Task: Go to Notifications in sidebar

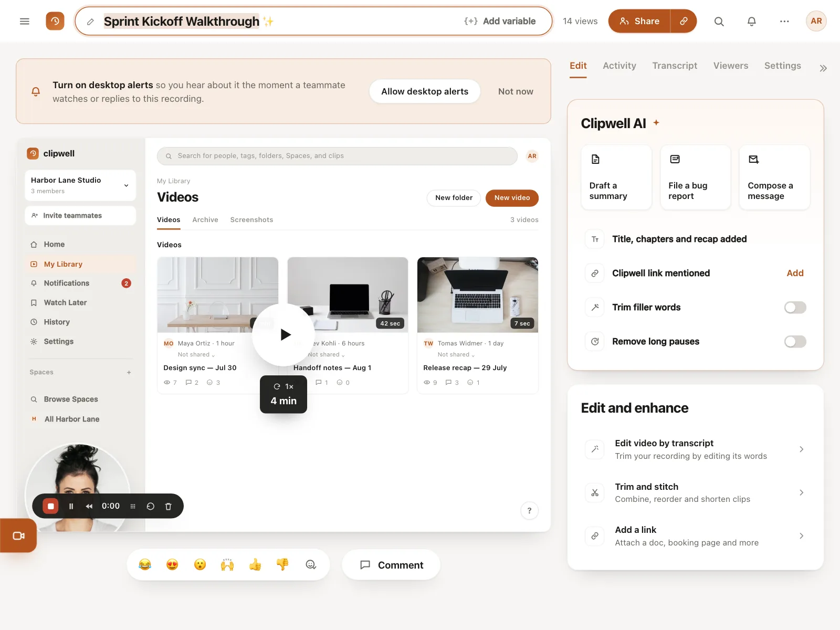Action: coord(80,283)
